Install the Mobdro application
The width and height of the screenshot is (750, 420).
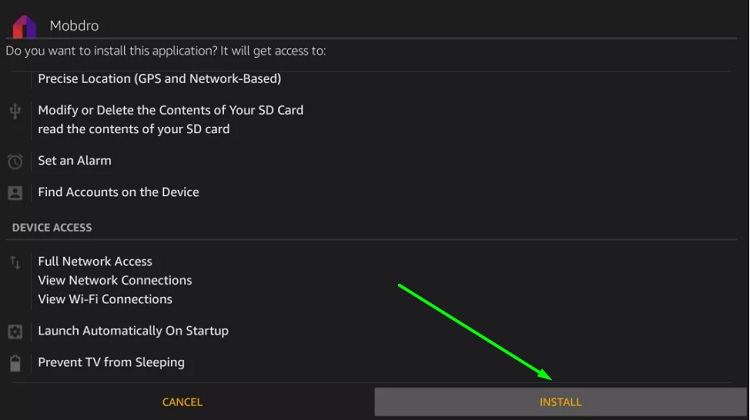[561, 402]
